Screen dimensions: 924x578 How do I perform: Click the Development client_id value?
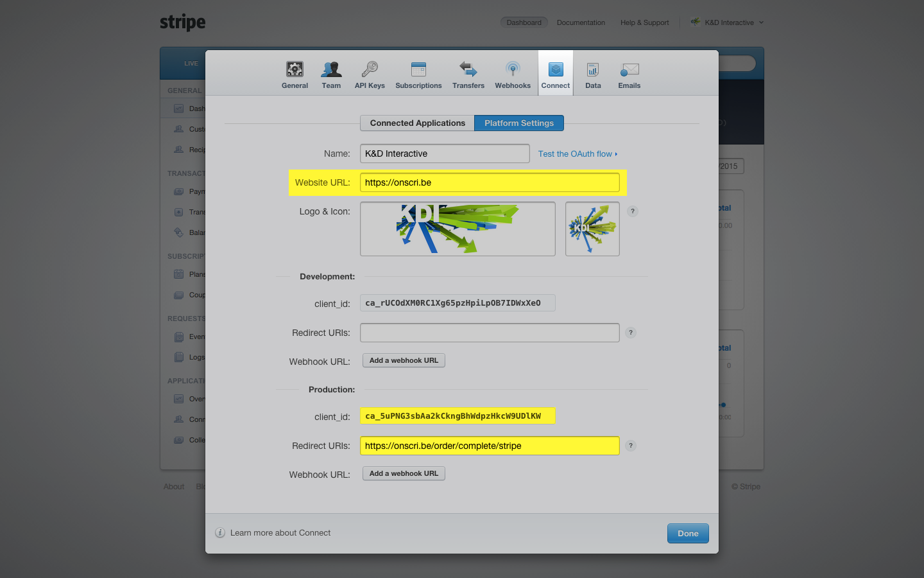click(458, 303)
